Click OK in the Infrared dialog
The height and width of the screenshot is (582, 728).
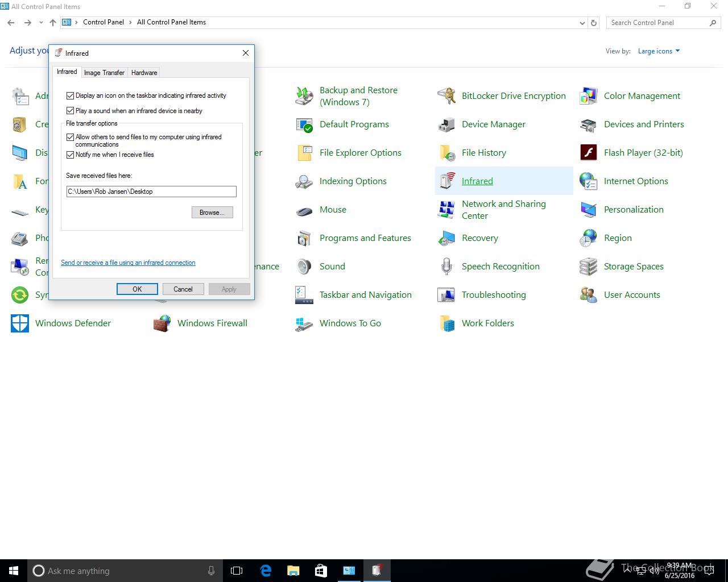pyautogui.click(x=137, y=289)
